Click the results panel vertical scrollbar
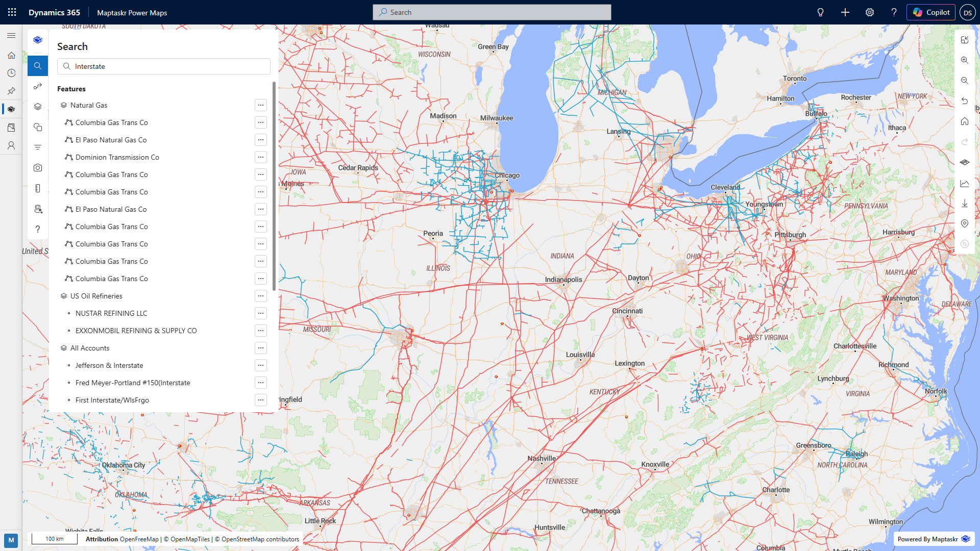The height and width of the screenshot is (551, 980). pos(274,186)
